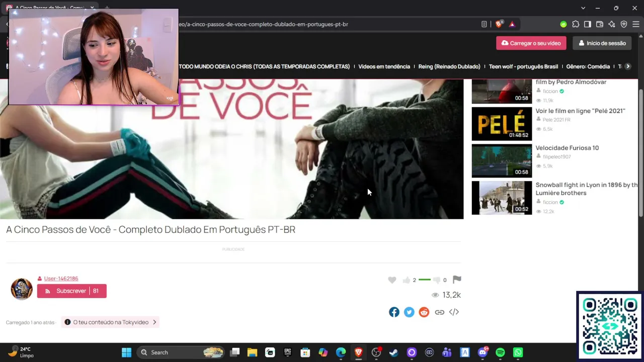Click the Windows taskbar Search box
Screen dimensions: 644x362
[181, 352]
